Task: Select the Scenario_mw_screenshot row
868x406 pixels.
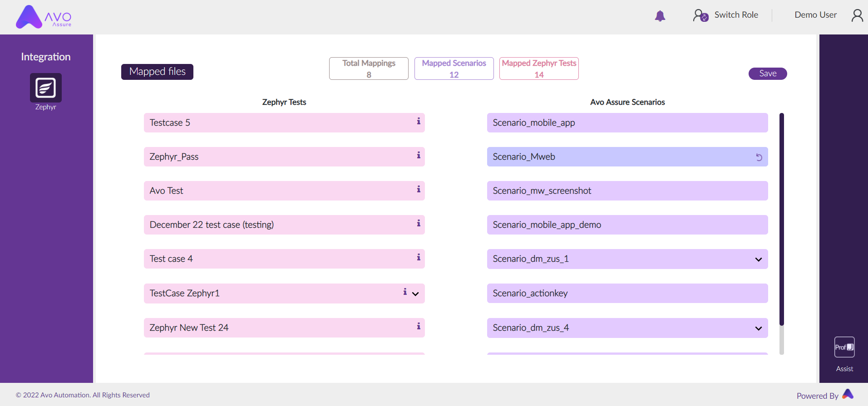Action: [x=627, y=191]
